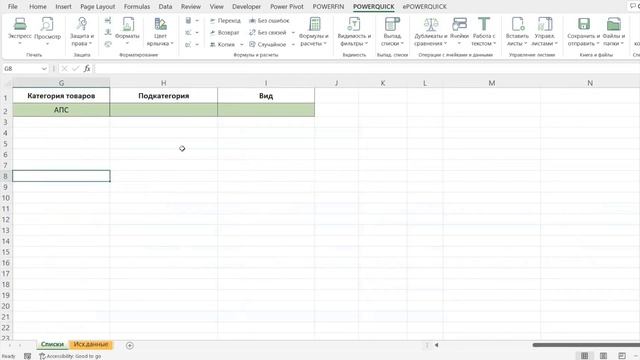Expand the Ячейки dropdown arrow

pyautogui.click(x=459, y=43)
